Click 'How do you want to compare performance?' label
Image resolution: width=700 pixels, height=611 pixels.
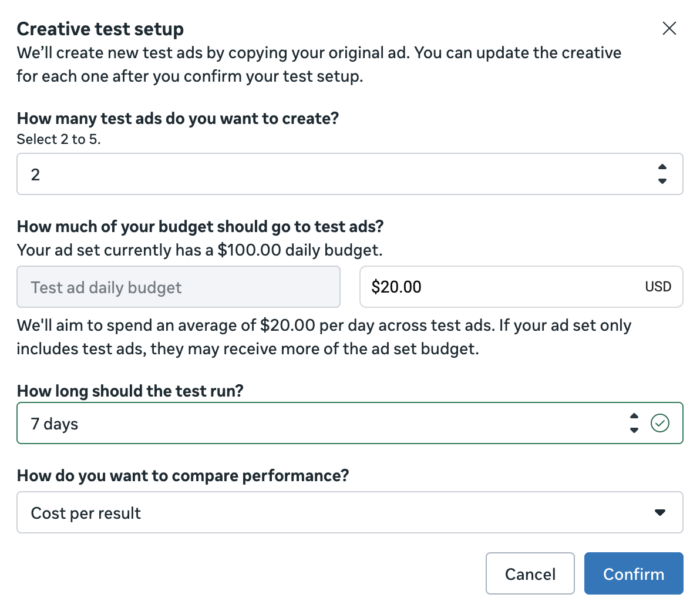(x=183, y=476)
